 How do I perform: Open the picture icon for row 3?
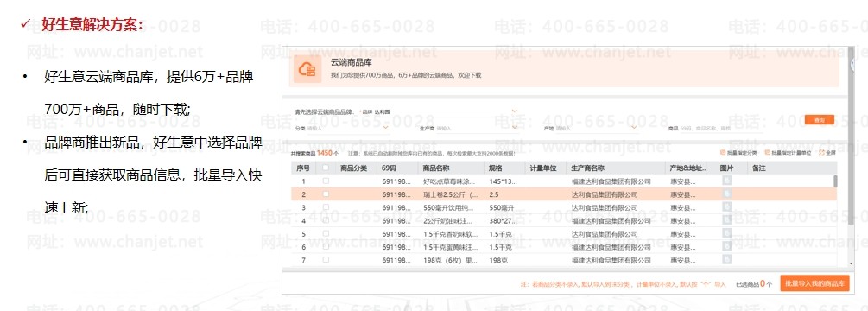click(x=727, y=207)
